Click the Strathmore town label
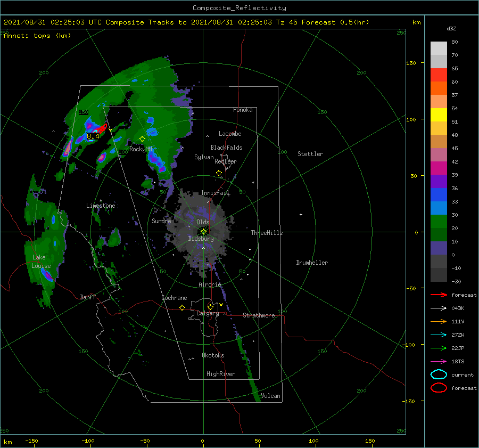Viewport: 479px width, 448px height. [259, 315]
